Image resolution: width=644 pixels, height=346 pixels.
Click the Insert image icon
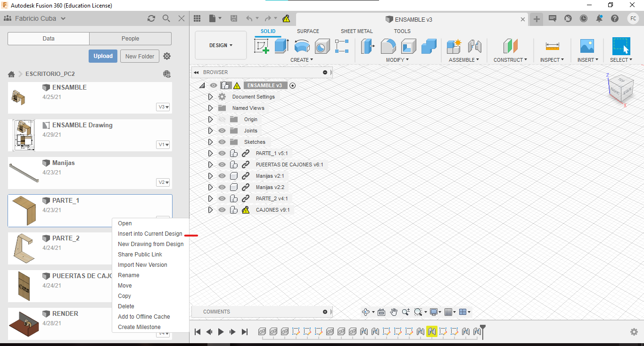[587, 46]
